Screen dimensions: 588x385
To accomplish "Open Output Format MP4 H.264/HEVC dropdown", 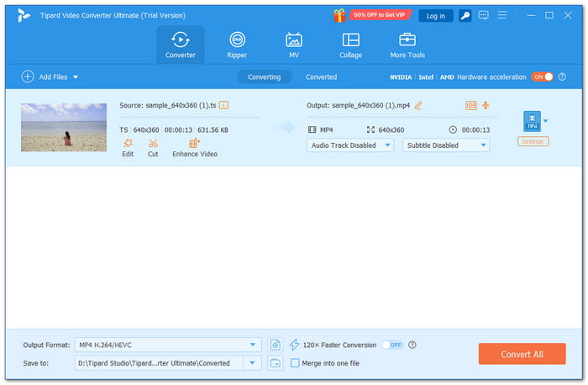I will (x=168, y=345).
